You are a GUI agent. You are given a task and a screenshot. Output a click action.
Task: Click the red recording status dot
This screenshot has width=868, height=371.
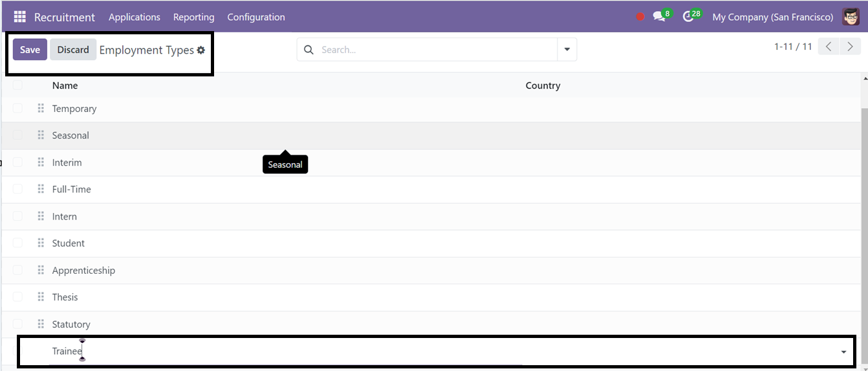[x=640, y=17]
